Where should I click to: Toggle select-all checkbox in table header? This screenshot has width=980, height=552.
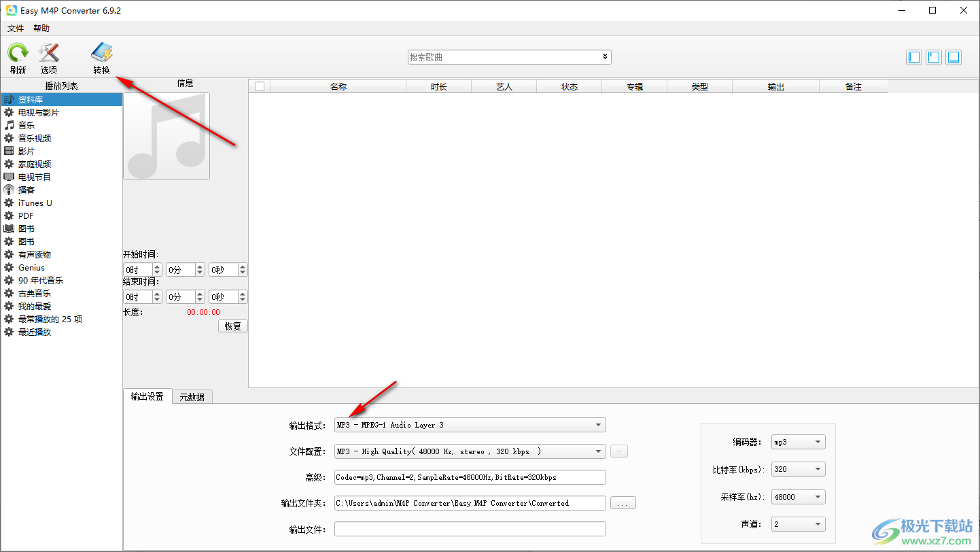[x=259, y=86]
